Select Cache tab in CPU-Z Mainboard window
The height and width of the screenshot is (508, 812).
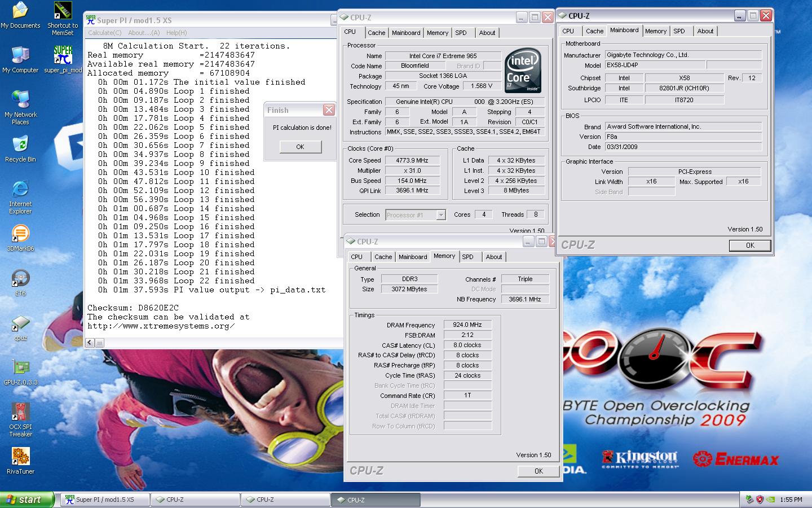[595, 31]
